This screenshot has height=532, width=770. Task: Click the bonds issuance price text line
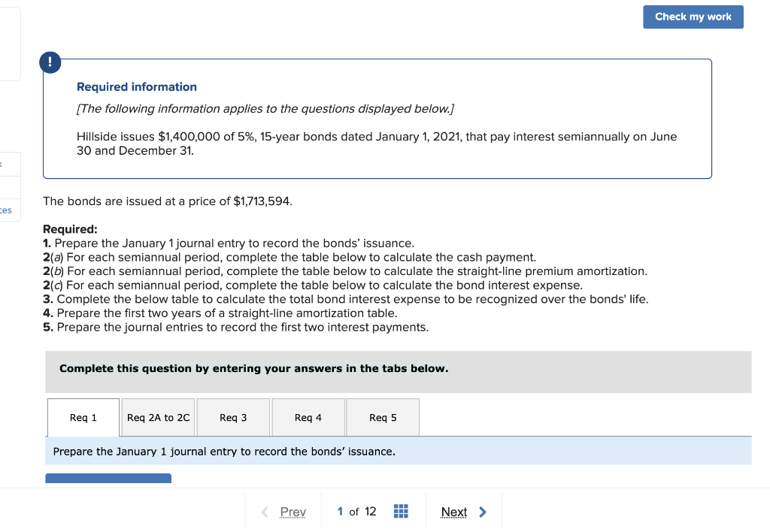pyautogui.click(x=168, y=201)
